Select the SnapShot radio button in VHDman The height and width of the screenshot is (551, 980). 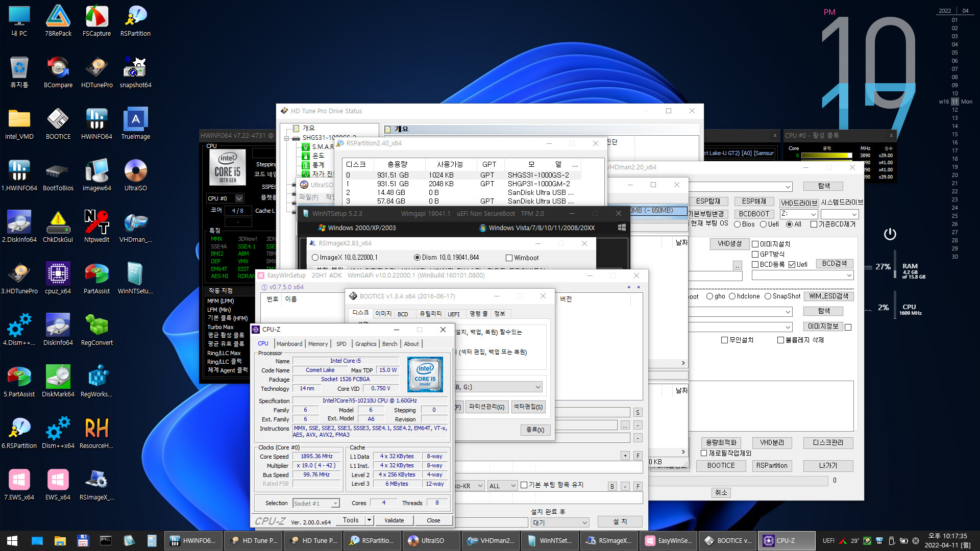(768, 296)
